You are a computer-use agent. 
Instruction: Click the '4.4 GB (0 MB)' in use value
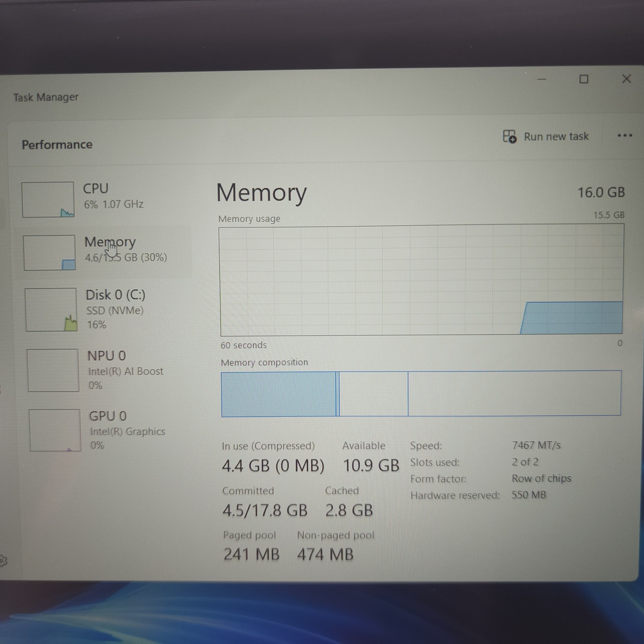pyautogui.click(x=273, y=466)
